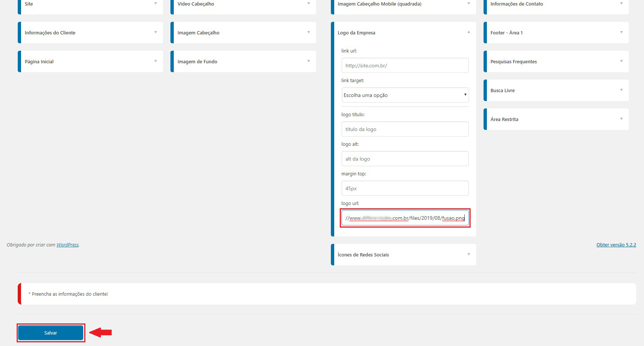644x346 pixels.
Task: Select the margin top field
Action: point(405,188)
